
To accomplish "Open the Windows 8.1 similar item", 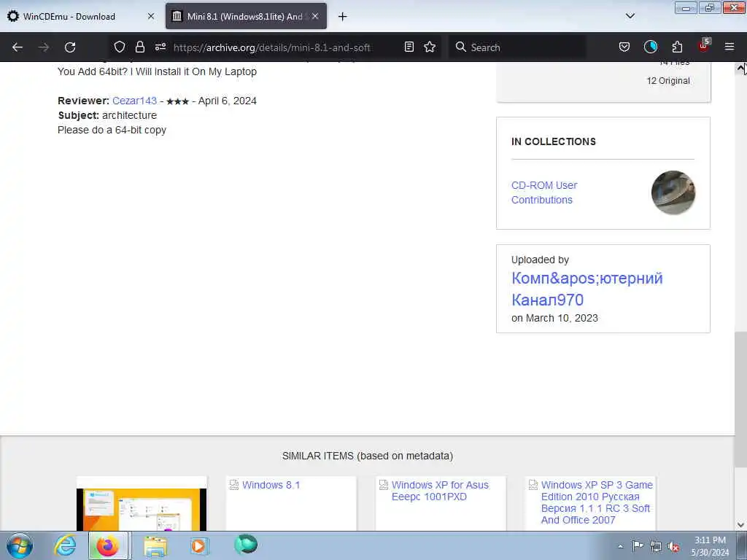I will (x=271, y=485).
